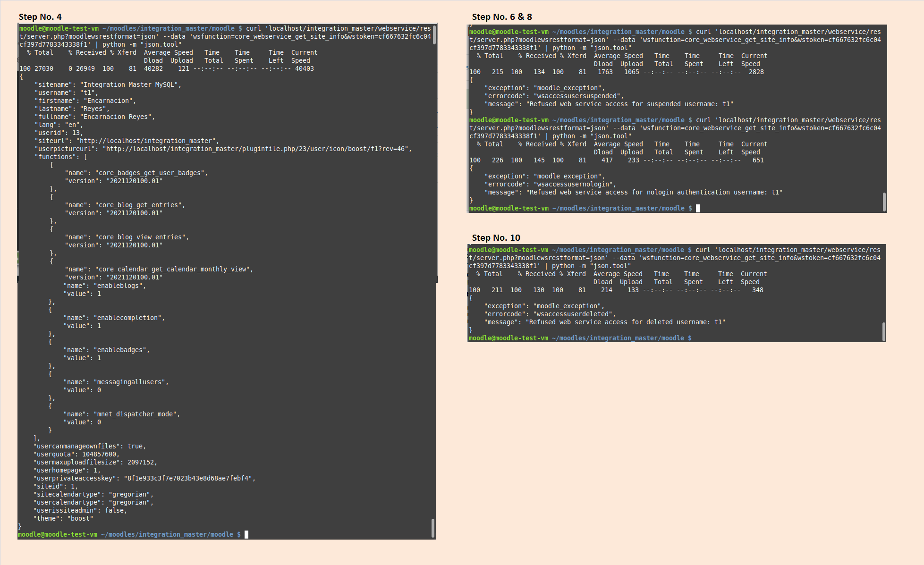Click the "errorcode": "wsaccessusernologin" line

pyautogui.click(x=551, y=185)
